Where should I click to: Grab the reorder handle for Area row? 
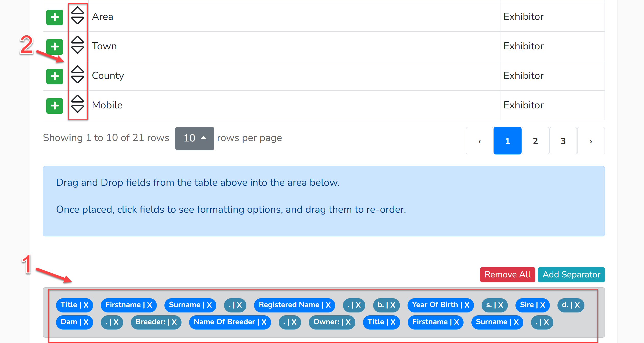click(x=77, y=16)
